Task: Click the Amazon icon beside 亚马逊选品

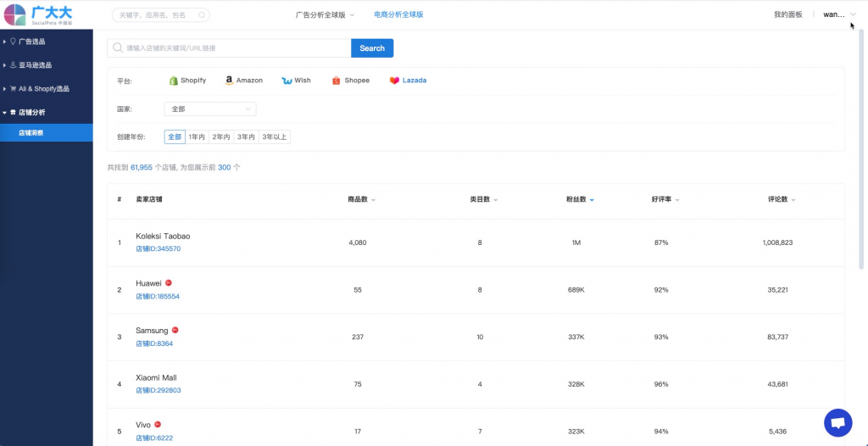Action: [14, 64]
